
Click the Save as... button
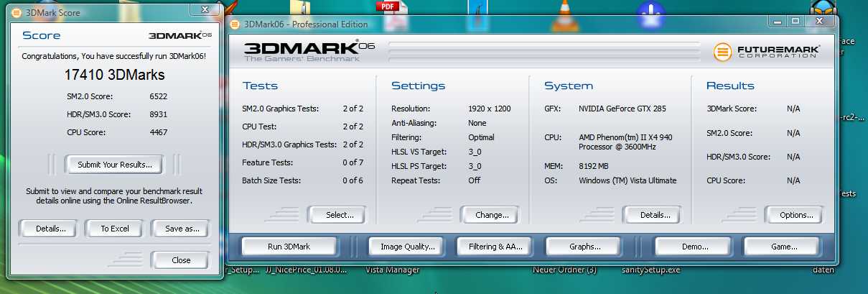180,229
